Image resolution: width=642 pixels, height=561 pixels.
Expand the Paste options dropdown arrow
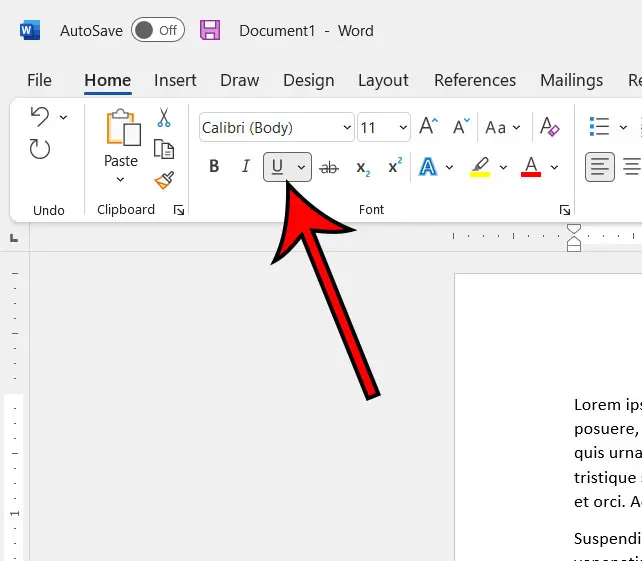120,179
